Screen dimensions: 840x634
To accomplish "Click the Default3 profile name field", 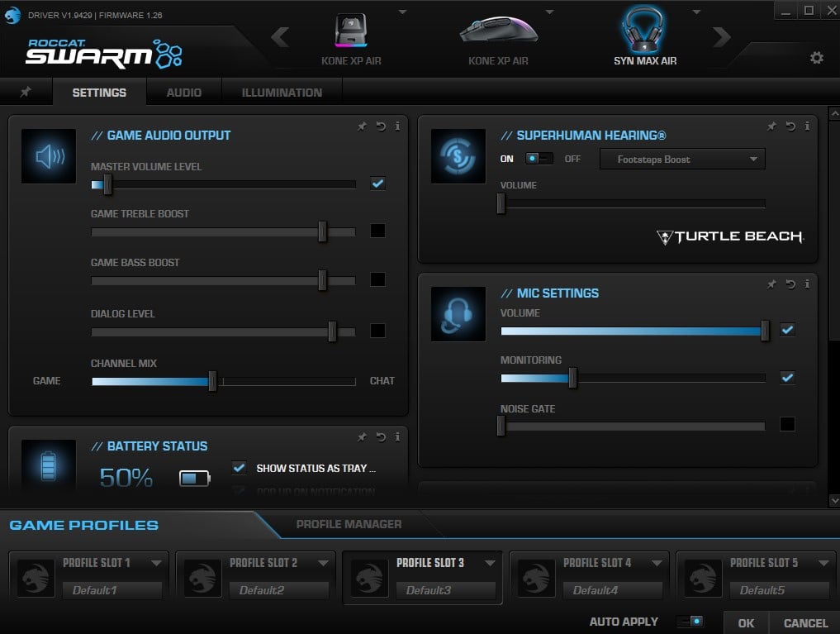I will click(x=446, y=590).
